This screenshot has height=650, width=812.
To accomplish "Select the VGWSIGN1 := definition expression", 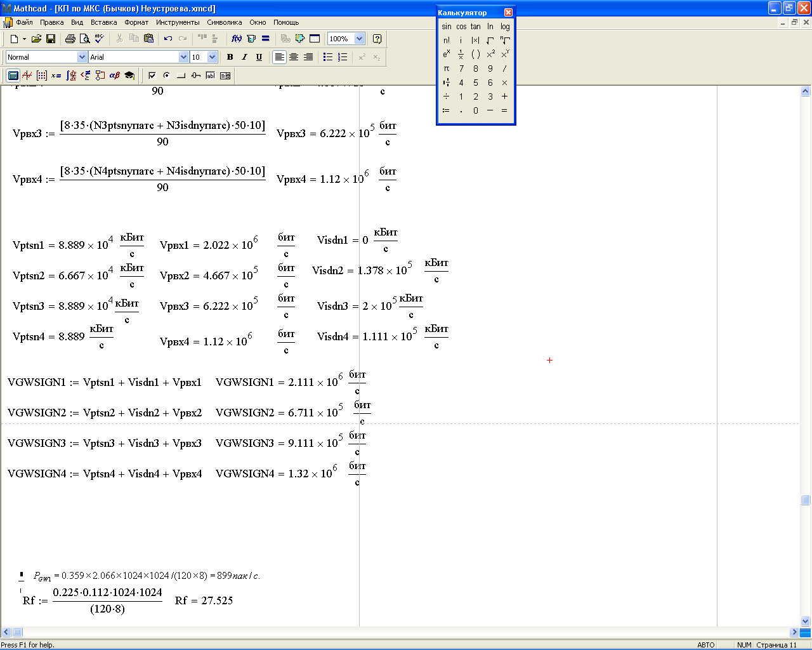I will 105,382.
